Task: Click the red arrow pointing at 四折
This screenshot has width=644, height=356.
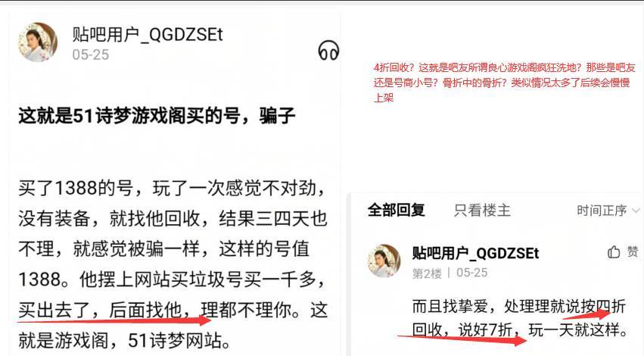Action: tap(587, 314)
